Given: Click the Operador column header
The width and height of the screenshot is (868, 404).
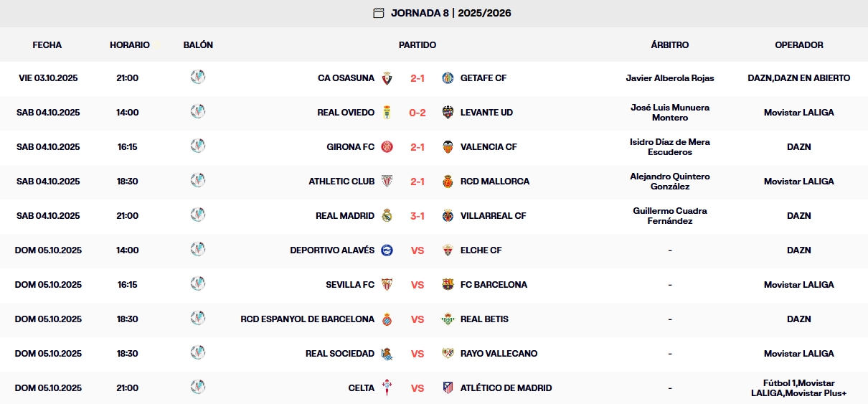Looking at the screenshot, I should [798, 44].
